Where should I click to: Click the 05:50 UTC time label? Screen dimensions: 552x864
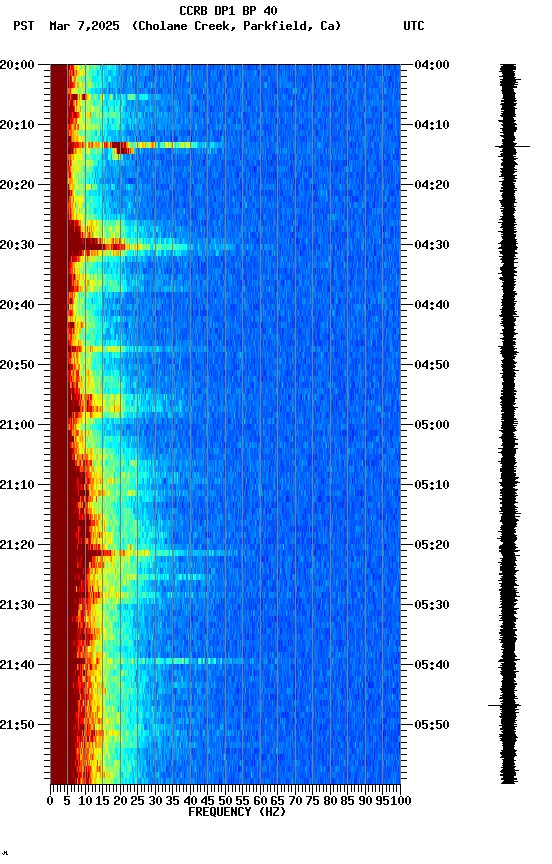coord(432,726)
